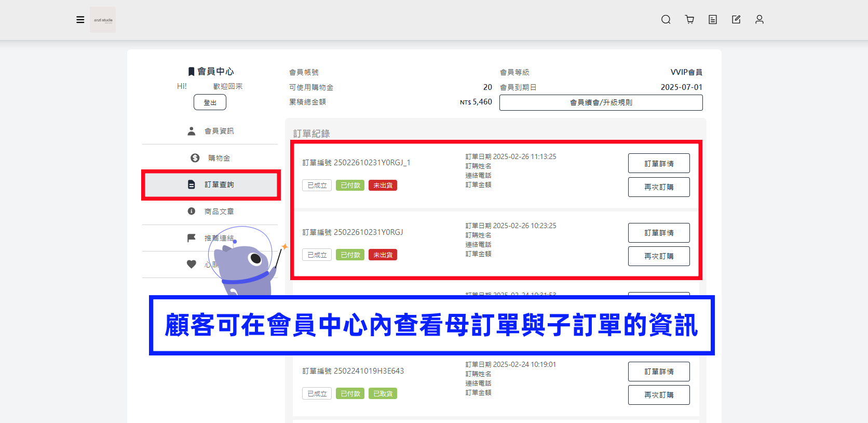Click the flag icon for 推薦連結
This screenshot has height=423, width=868.
coord(192,238)
